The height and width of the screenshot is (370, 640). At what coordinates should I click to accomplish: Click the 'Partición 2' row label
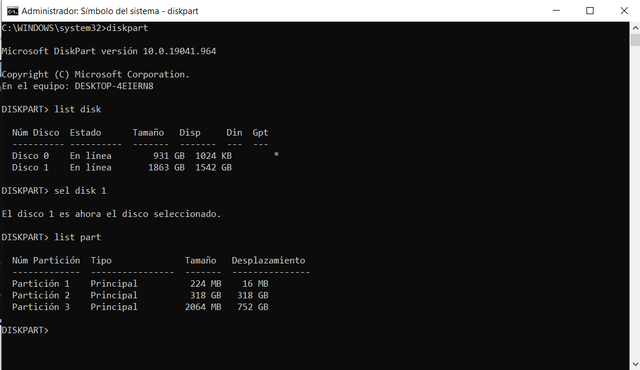click(41, 295)
